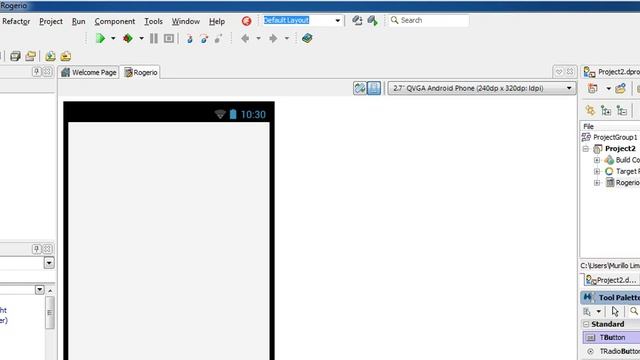Expand the Build Configurations node
Screen dimensions: 640x360
pos(597,160)
